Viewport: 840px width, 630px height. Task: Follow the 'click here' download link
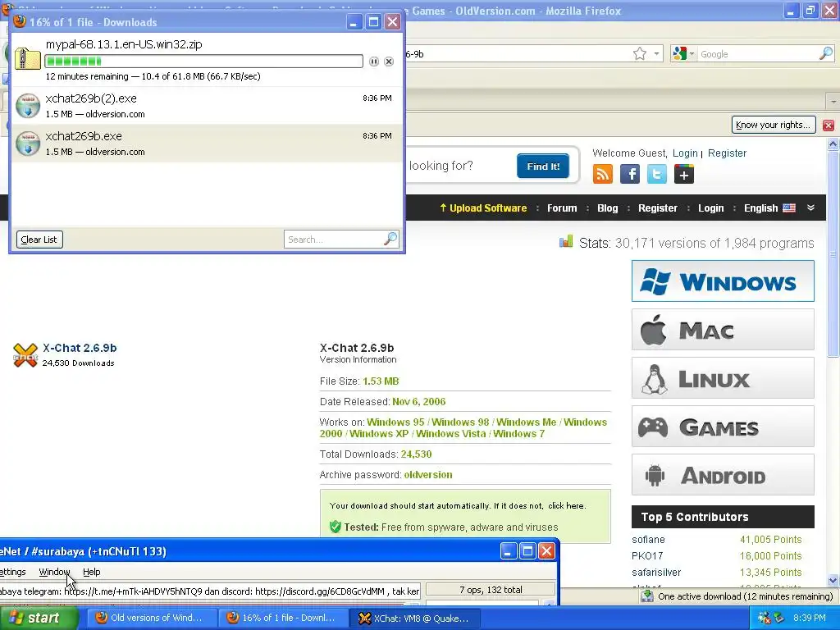(x=566, y=505)
